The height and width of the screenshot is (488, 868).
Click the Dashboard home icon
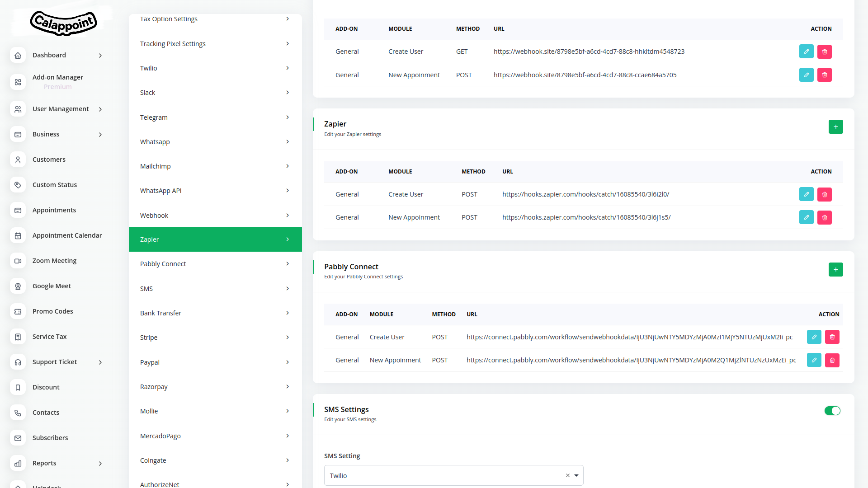coord(18,55)
